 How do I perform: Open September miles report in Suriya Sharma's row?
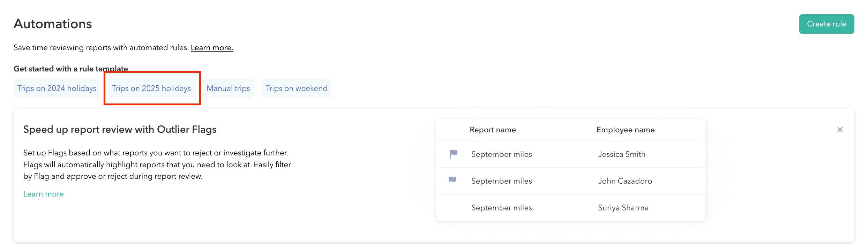pyautogui.click(x=501, y=208)
